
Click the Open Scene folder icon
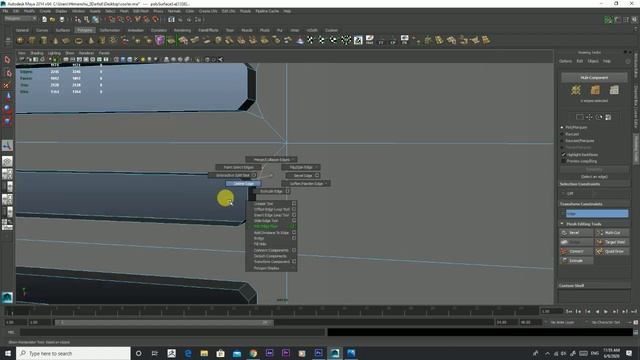pos(52,19)
